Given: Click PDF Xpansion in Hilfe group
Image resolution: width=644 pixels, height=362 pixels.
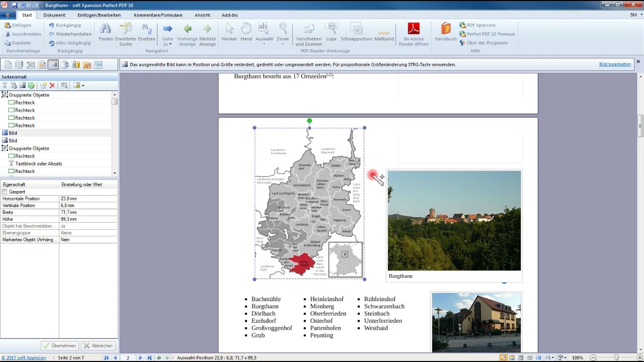Looking at the screenshot, I should (x=477, y=25).
